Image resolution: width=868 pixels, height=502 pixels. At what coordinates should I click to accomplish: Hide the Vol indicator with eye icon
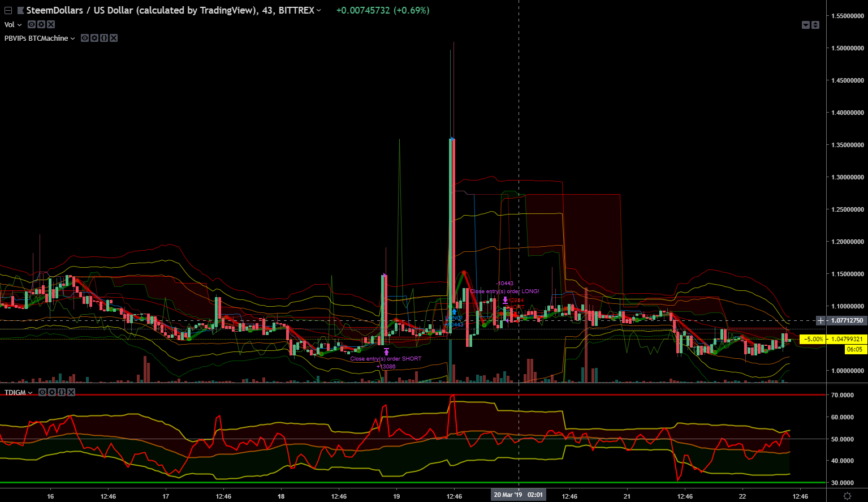click(x=32, y=25)
